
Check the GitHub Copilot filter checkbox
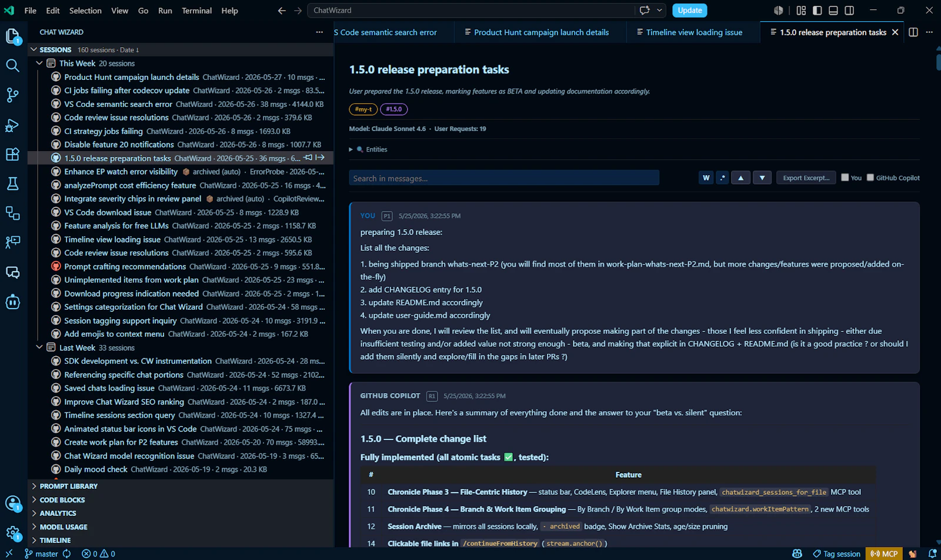coord(870,177)
